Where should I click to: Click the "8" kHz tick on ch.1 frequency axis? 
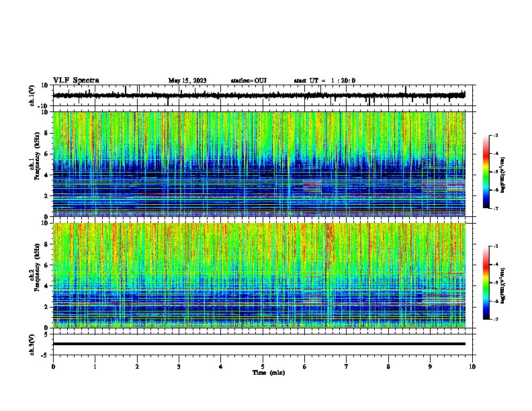[47, 133]
